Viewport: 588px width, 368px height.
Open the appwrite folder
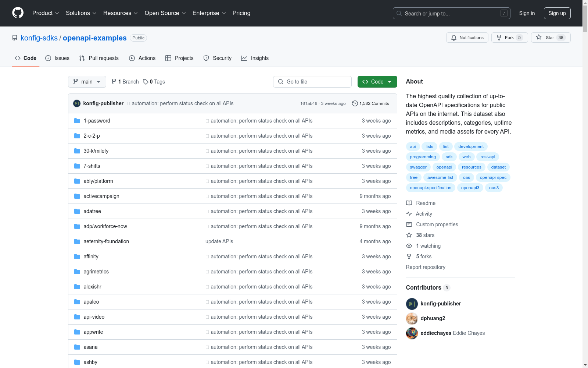(93, 332)
